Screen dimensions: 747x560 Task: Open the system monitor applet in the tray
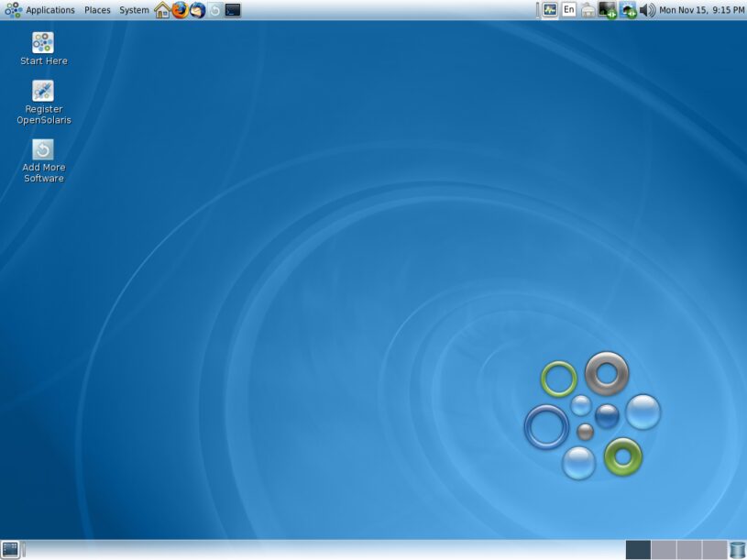[548, 9]
